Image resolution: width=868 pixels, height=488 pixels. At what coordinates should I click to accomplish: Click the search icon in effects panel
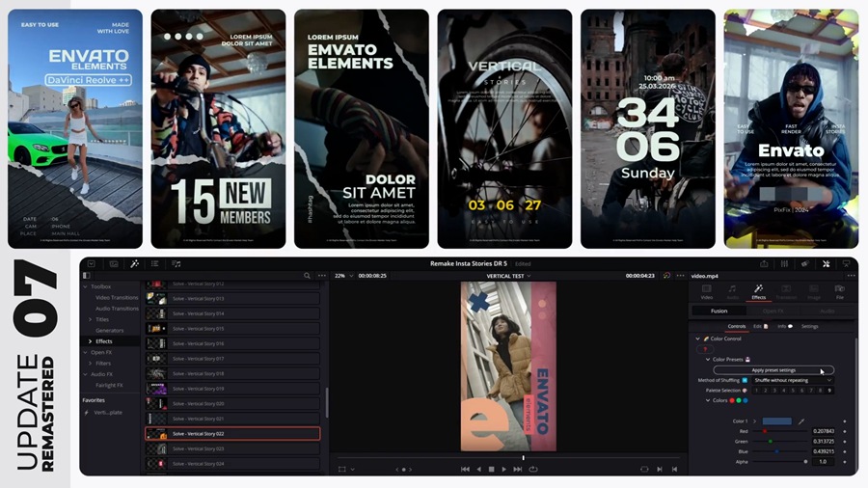pos(308,276)
